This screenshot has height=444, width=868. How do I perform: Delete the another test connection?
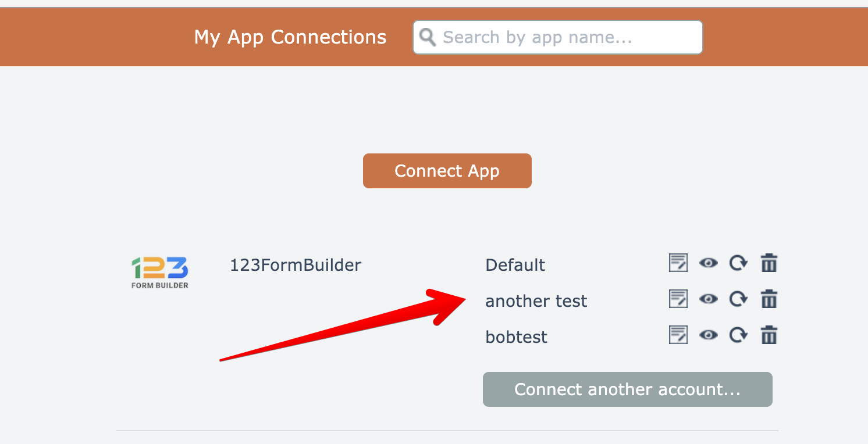coord(769,299)
